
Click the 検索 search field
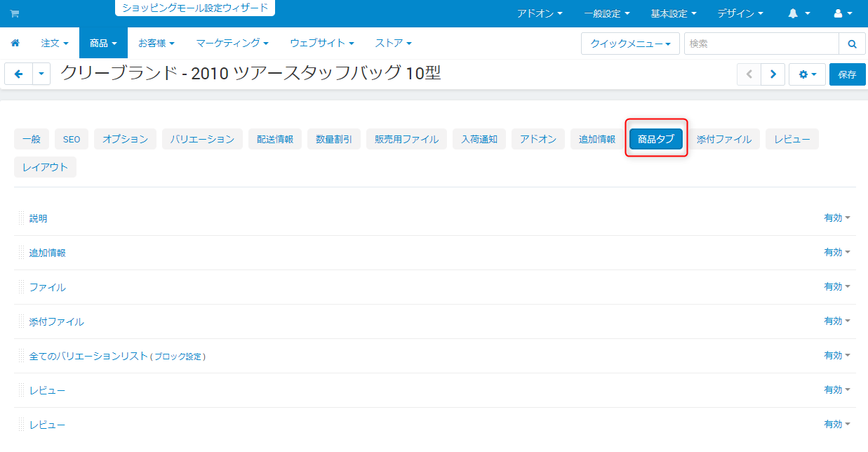pos(761,44)
